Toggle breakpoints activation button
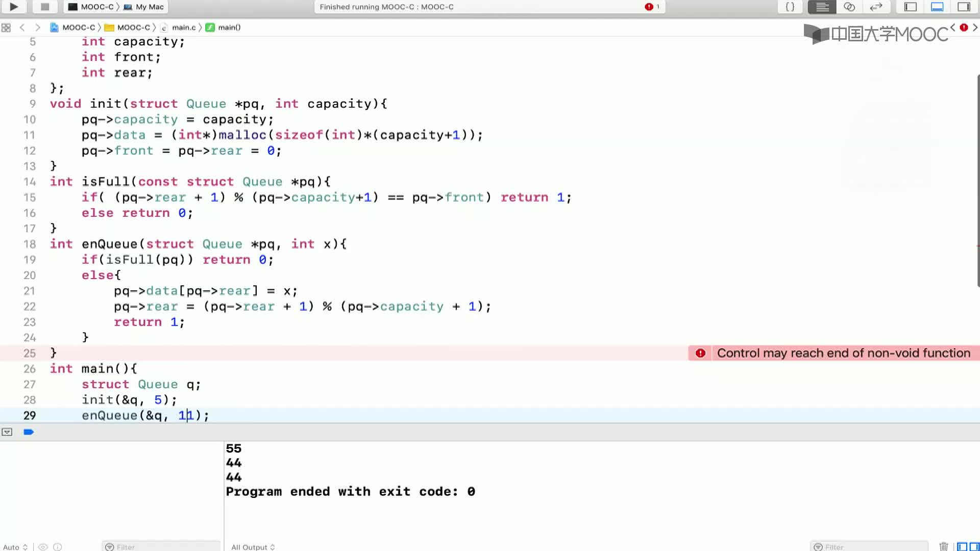 (29, 432)
